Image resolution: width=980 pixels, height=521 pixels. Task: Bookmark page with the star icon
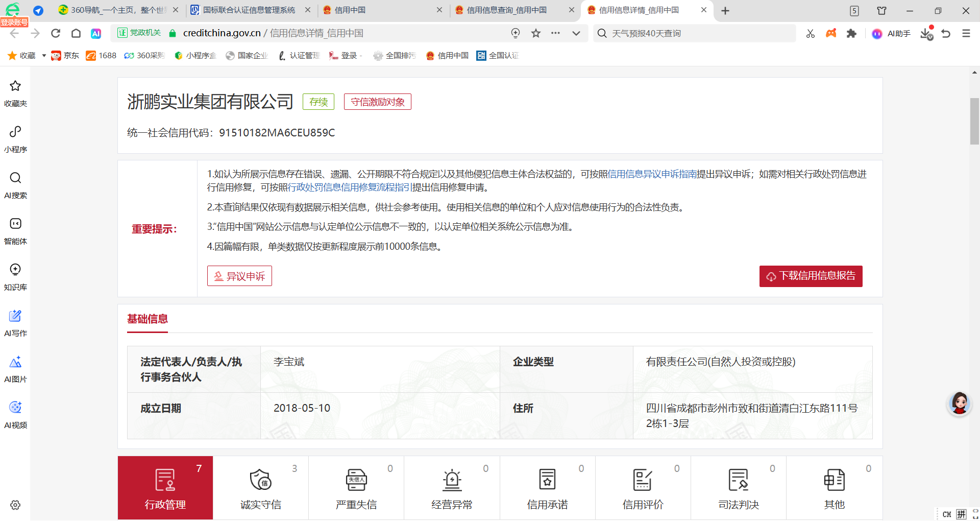(535, 33)
